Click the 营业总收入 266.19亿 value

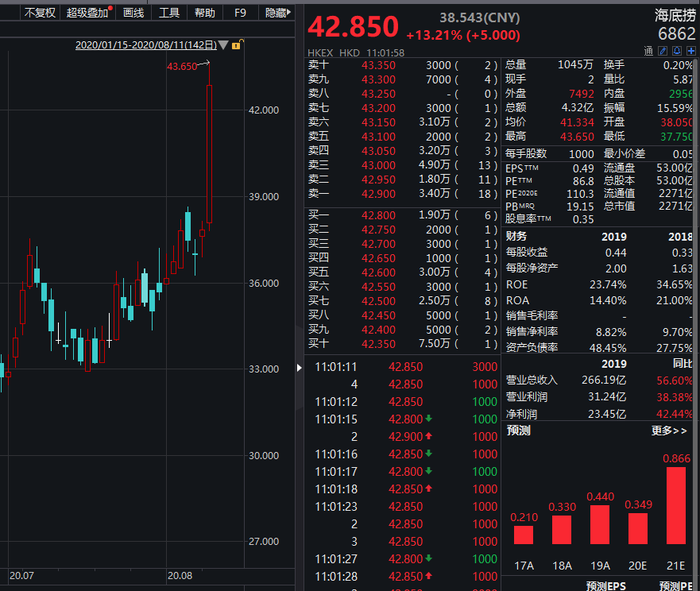tap(604, 380)
